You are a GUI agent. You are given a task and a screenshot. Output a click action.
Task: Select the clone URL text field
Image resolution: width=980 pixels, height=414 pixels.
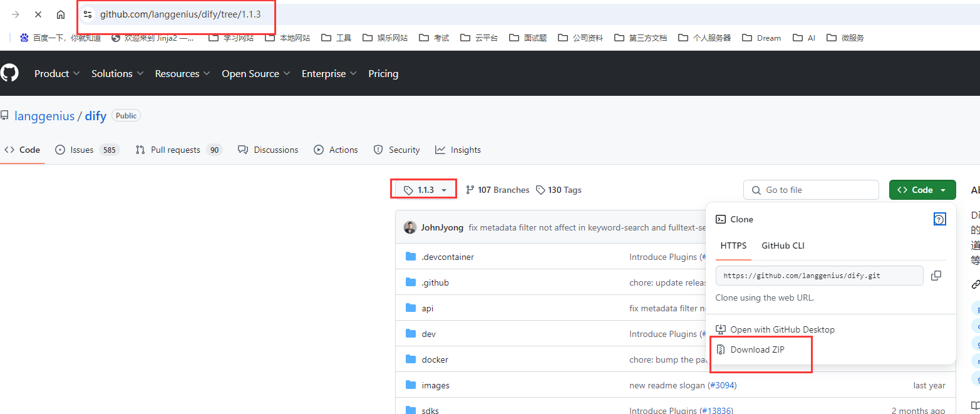[x=819, y=276]
